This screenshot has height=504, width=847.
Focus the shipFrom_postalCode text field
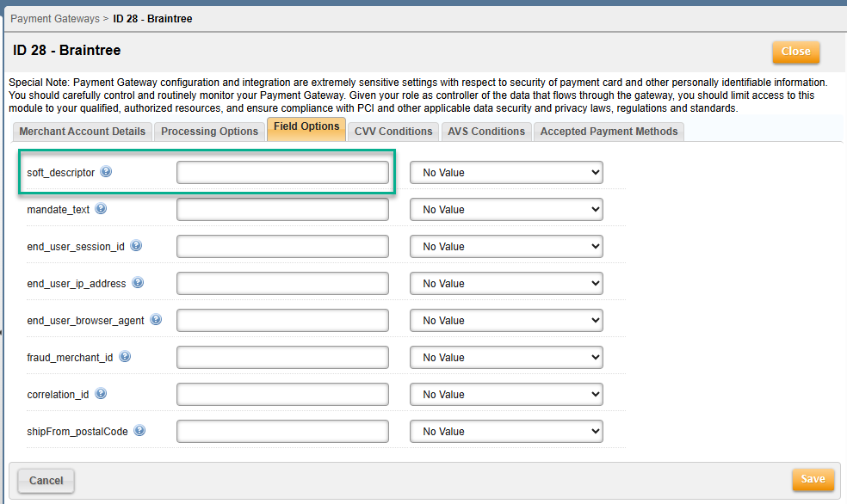[x=282, y=431]
